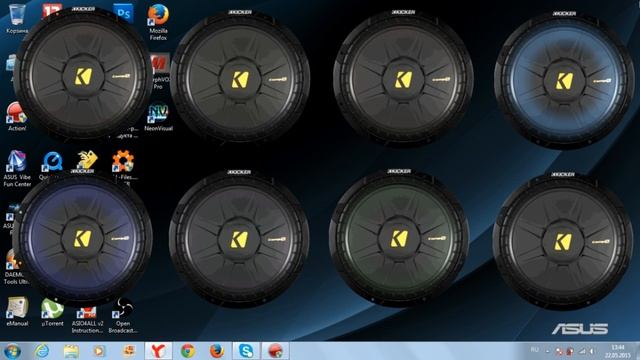Show hidden tray icons arrow

tap(548, 351)
